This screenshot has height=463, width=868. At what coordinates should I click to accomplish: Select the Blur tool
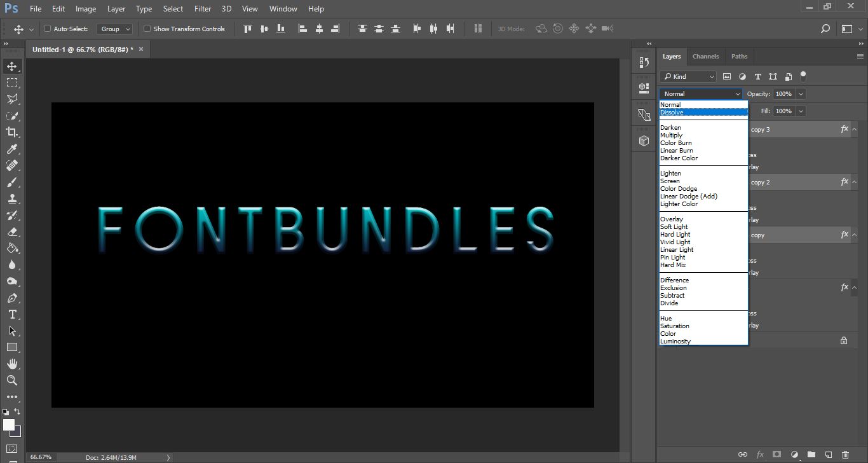pyautogui.click(x=12, y=265)
